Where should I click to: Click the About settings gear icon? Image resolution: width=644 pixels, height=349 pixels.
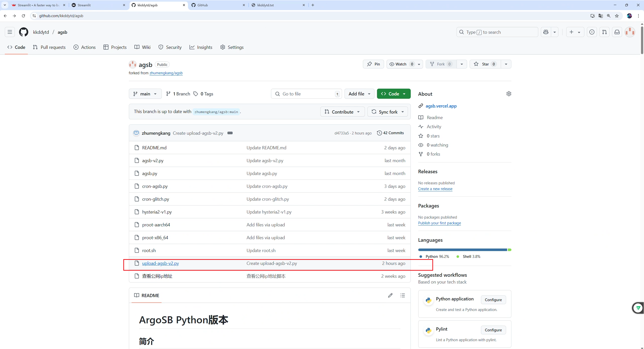tap(509, 94)
